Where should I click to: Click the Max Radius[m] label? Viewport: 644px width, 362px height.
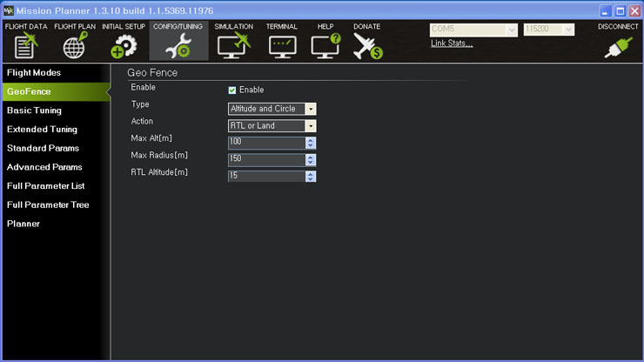[x=159, y=155]
